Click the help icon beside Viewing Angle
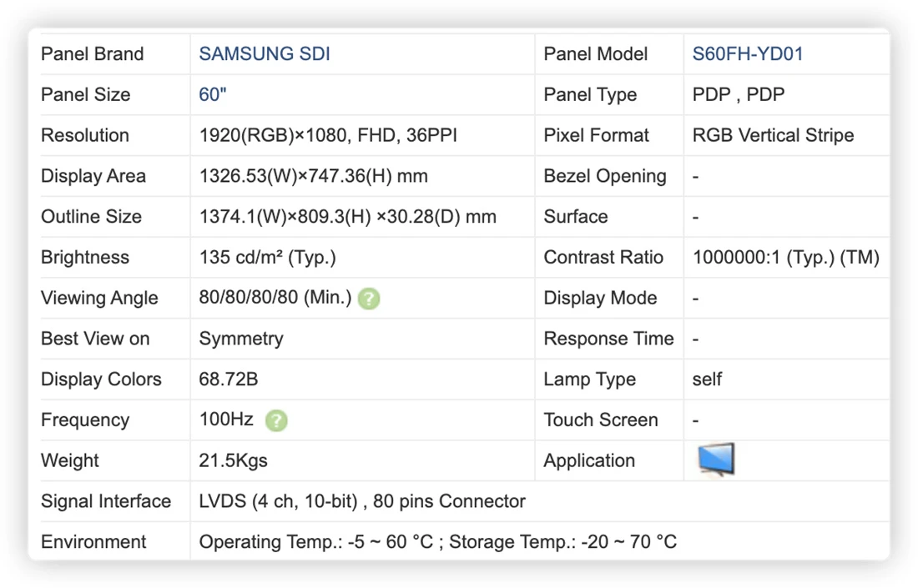The image size is (918, 588). click(x=369, y=299)
